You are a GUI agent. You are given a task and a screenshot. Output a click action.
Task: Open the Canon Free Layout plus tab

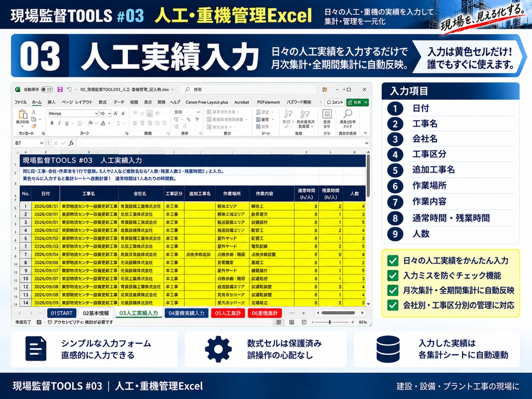(x=207, y=102)
